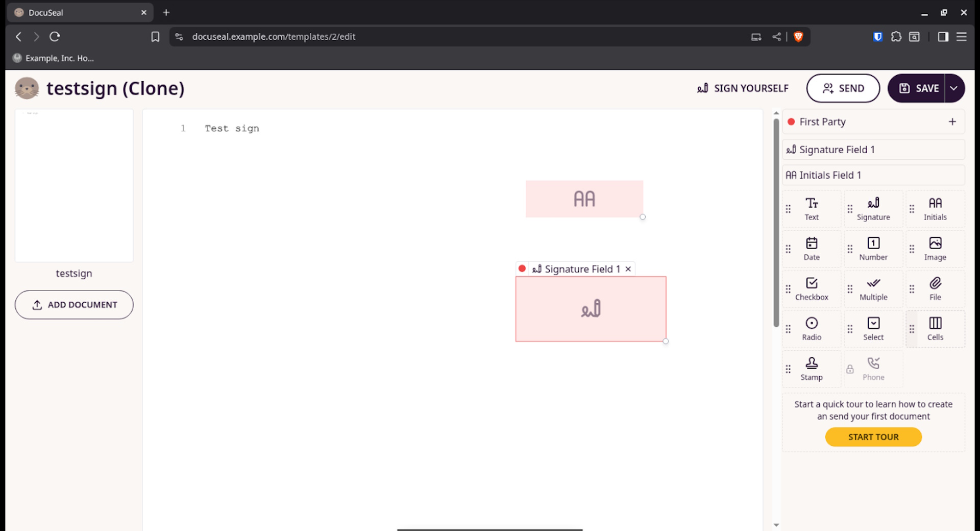The width and height of the screenshot is (980, 531).
Task: Start the quick tour
Action: 873,437
